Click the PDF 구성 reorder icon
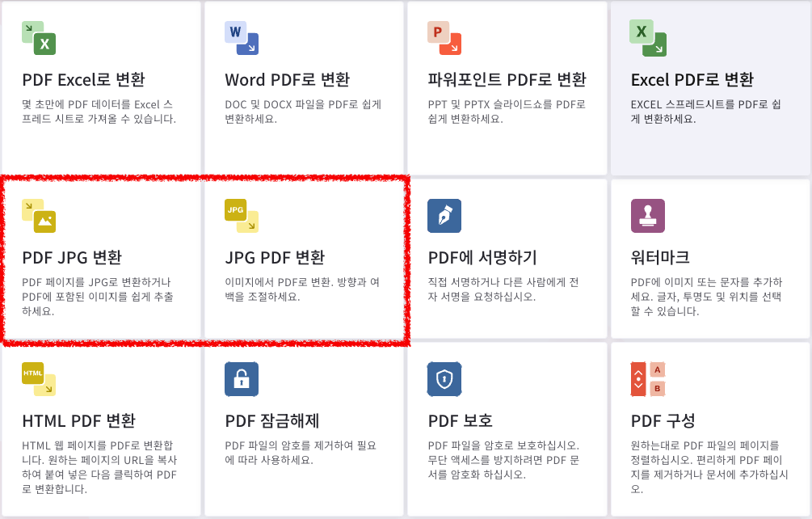Screen dimensions: 812x519 646,378
